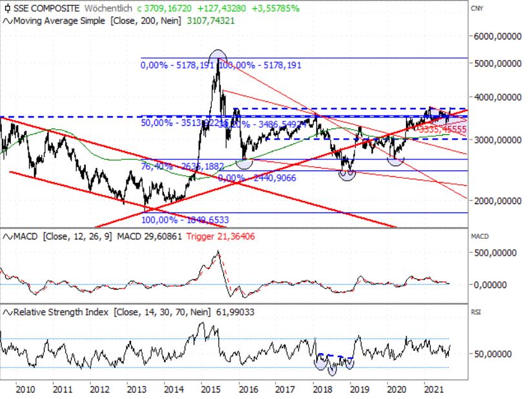Click the ellipse marker at the 2019 double bottom
The height and width of the screenshot is (399, 532).
[x=347, y=176]
